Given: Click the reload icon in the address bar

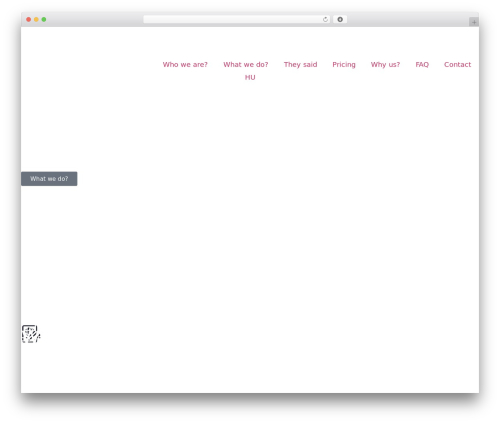Looking at the screenshot, I should [x=325, y=20].
